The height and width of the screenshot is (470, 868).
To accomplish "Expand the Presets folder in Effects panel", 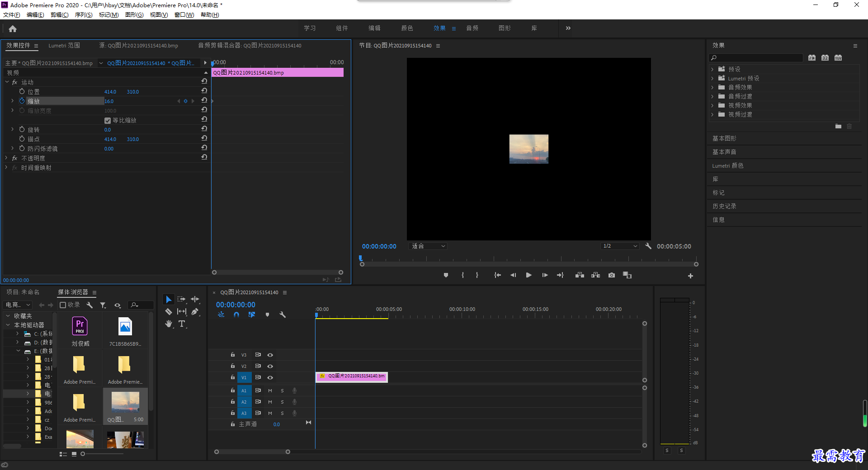I will pyautogui.click(x=712, y=69).
